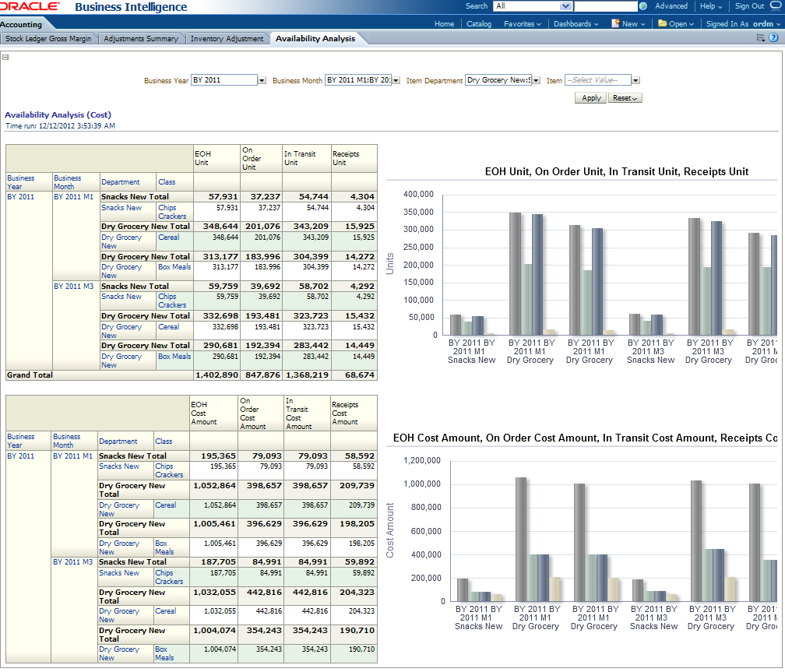Click into the search text field

pyautogui.click(x=604, y=6)
